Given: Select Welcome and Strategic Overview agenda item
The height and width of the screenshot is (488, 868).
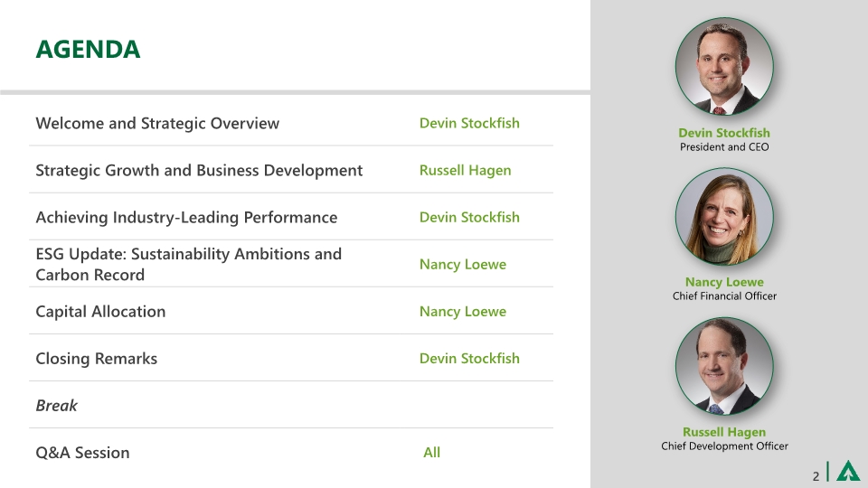Looking at the screenshot, I should click(x=157, y=123).
